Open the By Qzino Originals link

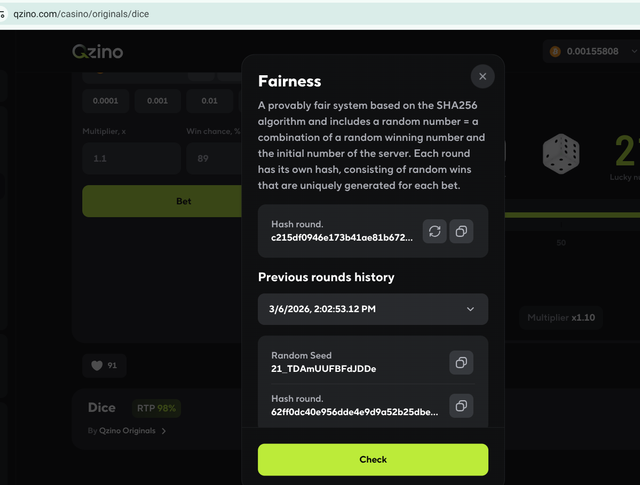pyautogui.click(x=127, y=431)
